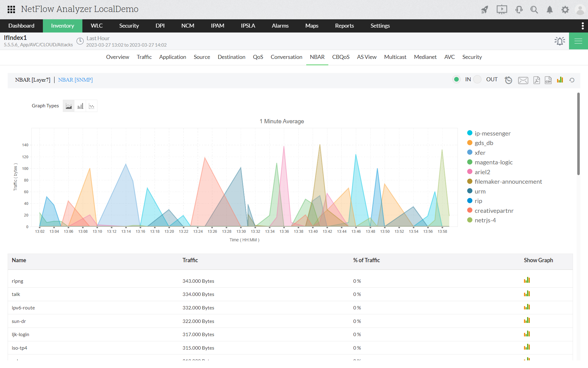This screenshot has height=368, width=588.
Task: Click the alert siren configuration icon
Action: point(560,41)
